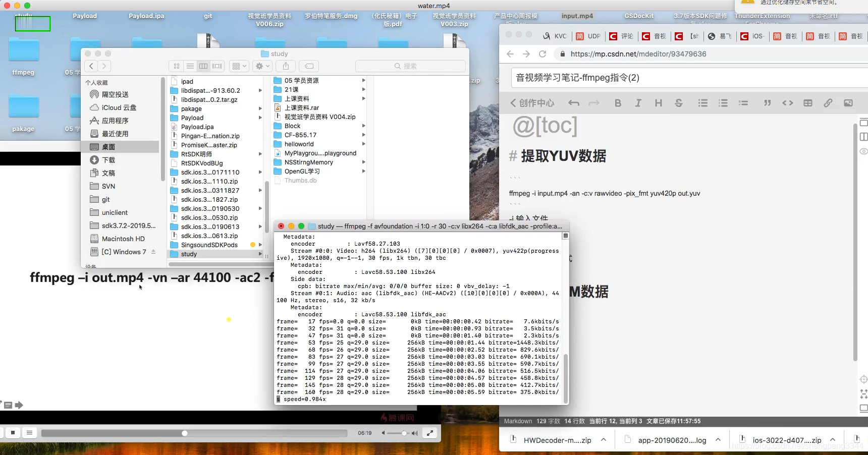
Task: Switch to the KVC browser tab
Action: tap(555, 36)
